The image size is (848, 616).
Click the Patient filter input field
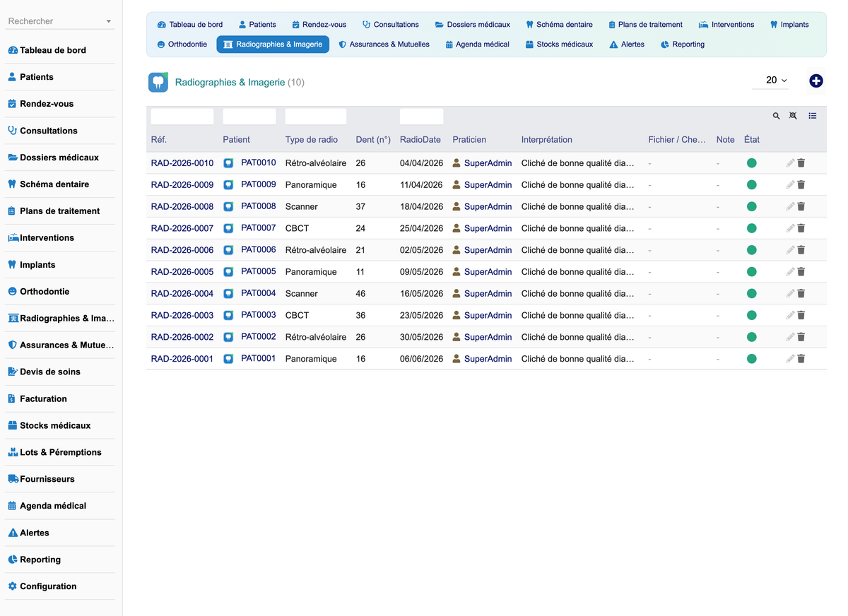(249, 117)
